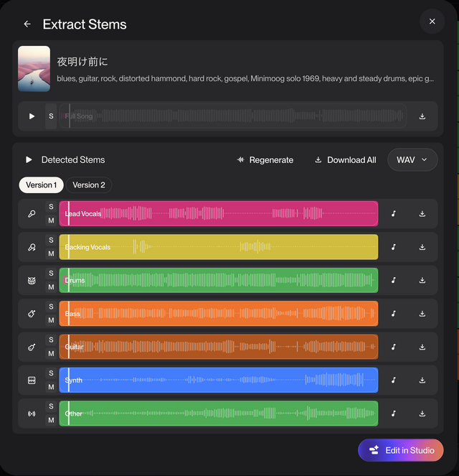Mute the Bass stem
The height and width of the screenshot is (476, 459).
pos(51,320)
